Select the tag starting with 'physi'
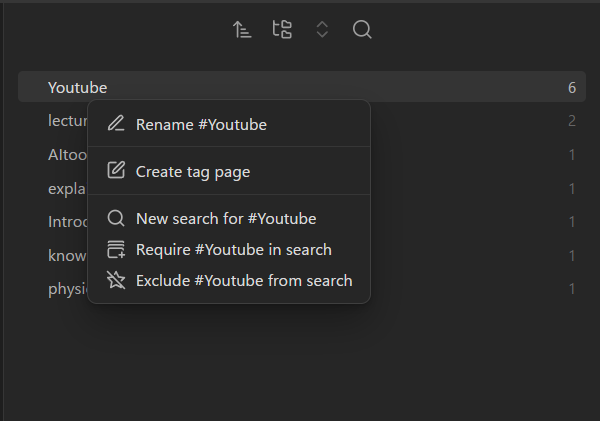Viewport: 600px width, 421px height. pyautogui.click(x=68, y=289)
